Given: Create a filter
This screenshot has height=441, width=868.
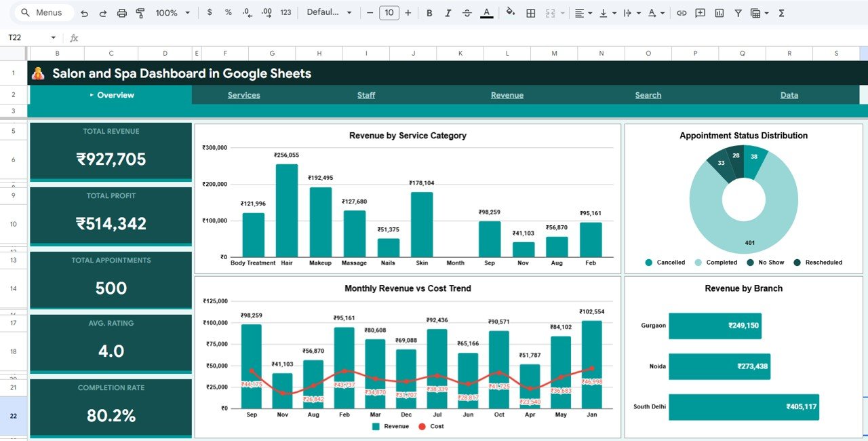Looking at the screenshot, I should [x=738, y=12].
